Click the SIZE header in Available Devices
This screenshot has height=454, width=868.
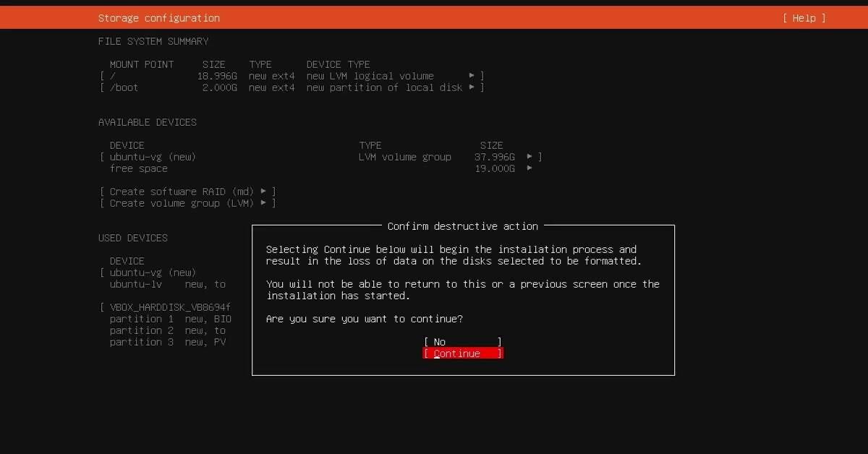pos(491,145)
